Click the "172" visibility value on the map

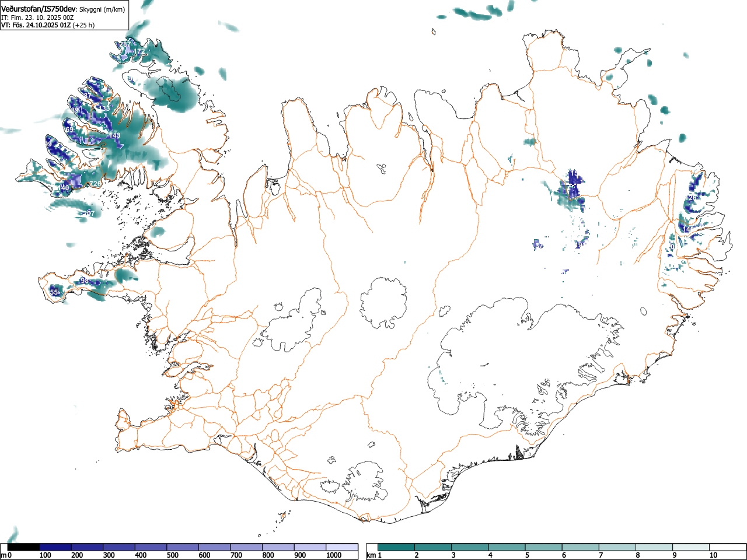pyautogui.click(x=138, y=52)
